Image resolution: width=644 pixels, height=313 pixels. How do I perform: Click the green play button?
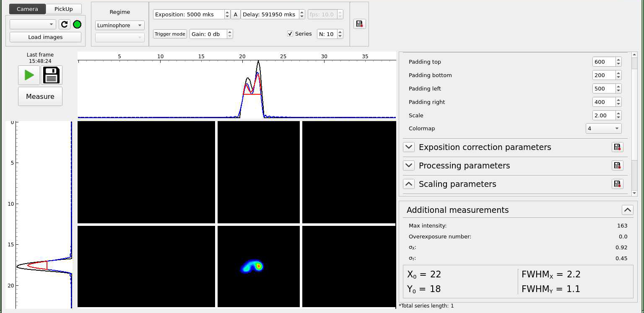(29, 75)
